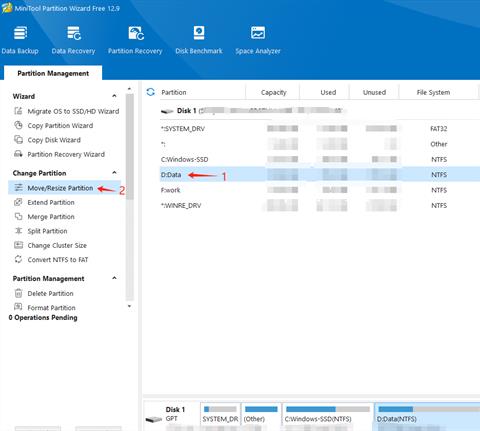Choose Move/Resize Partition in sidebar
Viewport: 480px width, 431px height.
pos(60,188)
